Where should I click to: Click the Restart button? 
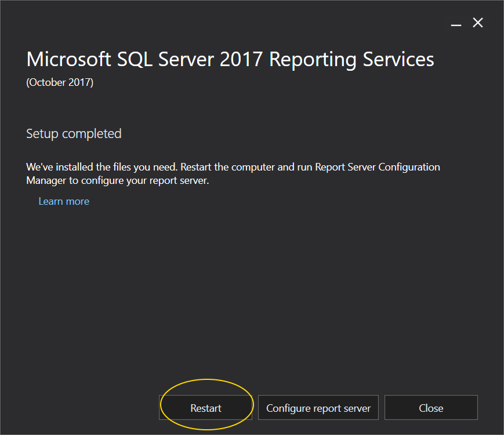206,408
